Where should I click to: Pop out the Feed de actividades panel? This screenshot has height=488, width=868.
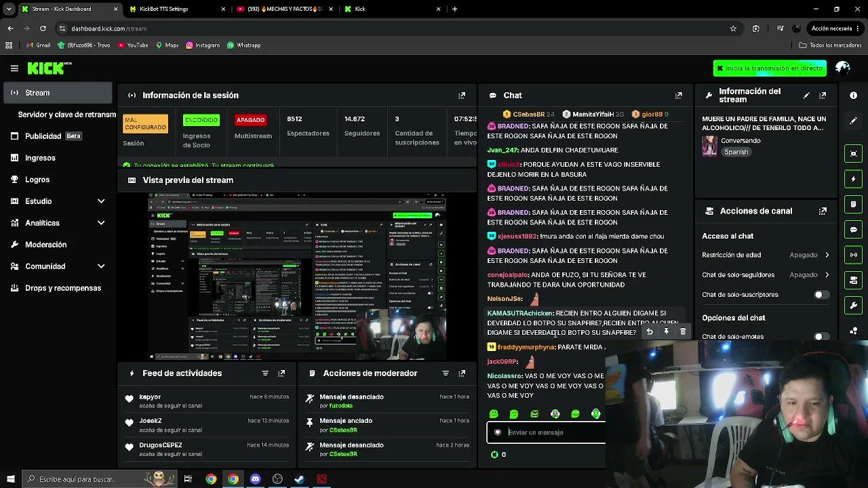coord(281,373)
